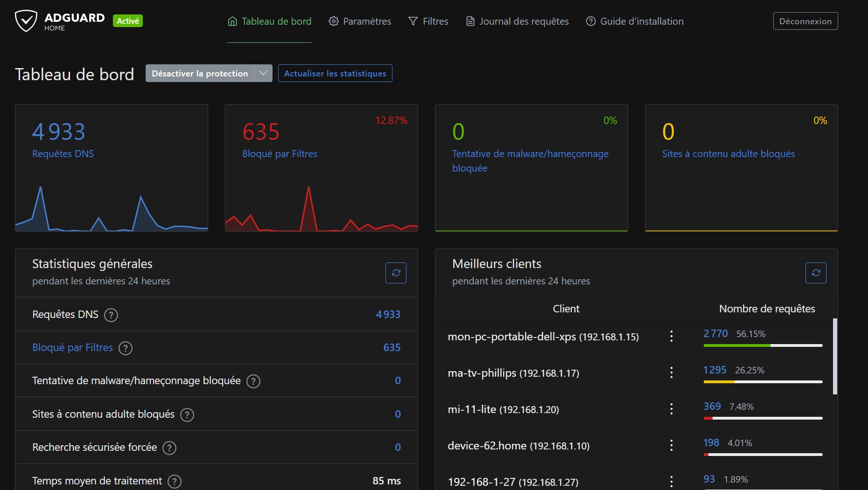The width and height of the screenshot is (868, 490).
Task: Click the house icon beside Tableau de bord
Action: 232,21
